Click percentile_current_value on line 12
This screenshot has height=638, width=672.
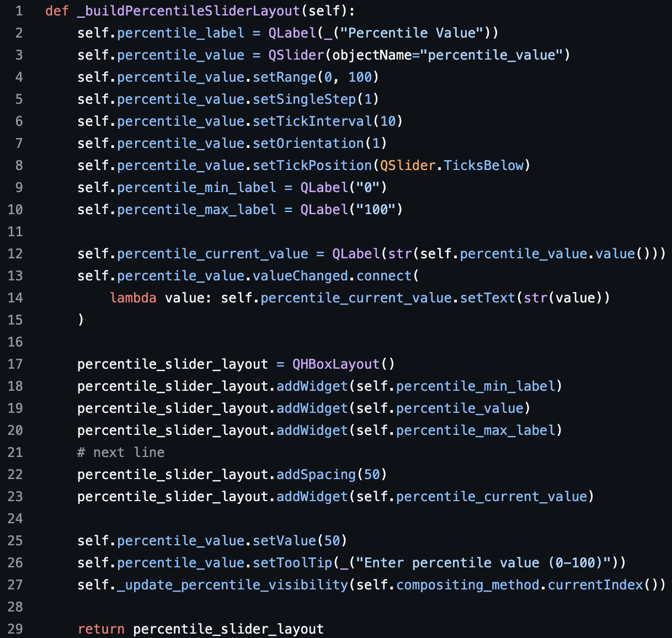212,254
